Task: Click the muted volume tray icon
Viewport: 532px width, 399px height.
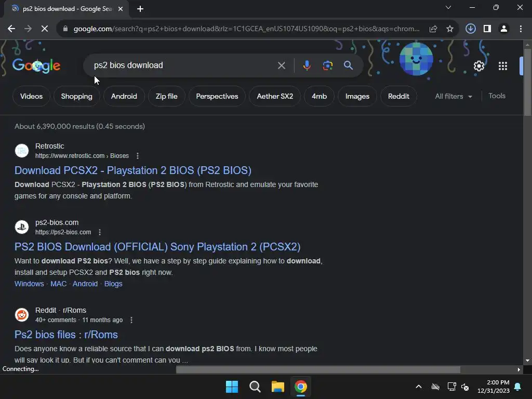Action: coord(465,387)
